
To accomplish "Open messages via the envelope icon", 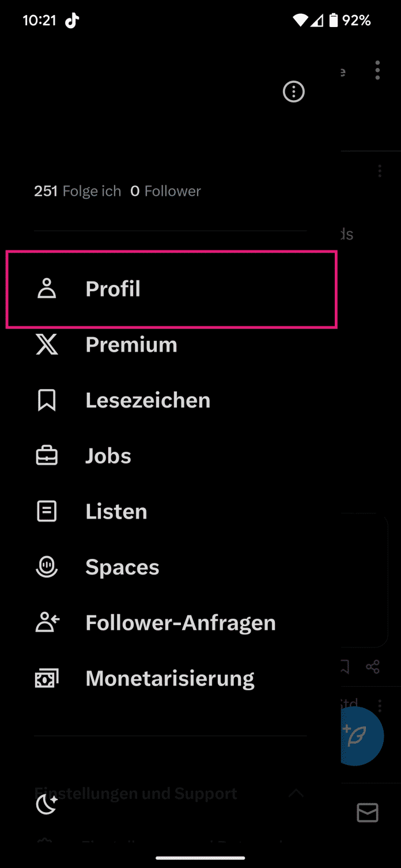I will tap(367, 812).
